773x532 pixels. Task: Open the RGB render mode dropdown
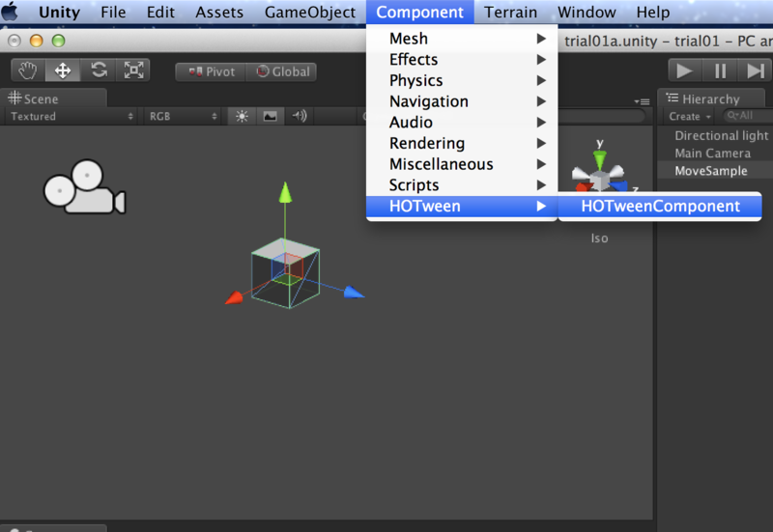tap(183, 116)
